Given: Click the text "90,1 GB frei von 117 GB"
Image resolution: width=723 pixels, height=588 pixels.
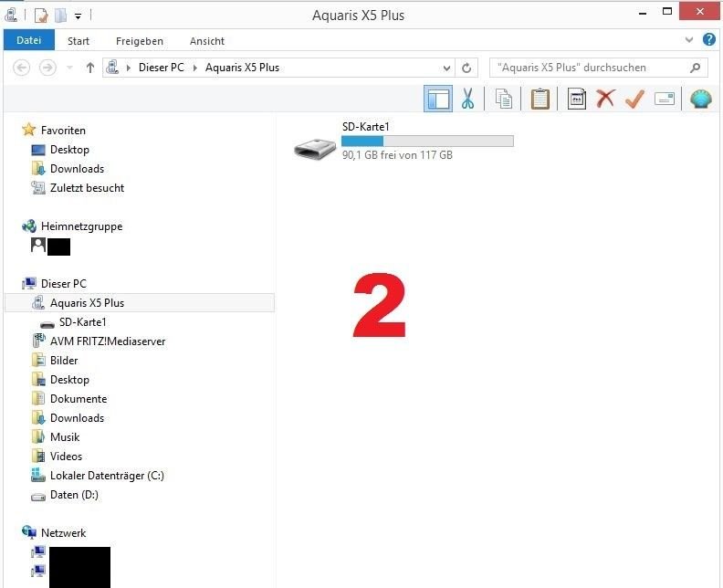Looking at the screenshot, I should click(x=397, y=155).
